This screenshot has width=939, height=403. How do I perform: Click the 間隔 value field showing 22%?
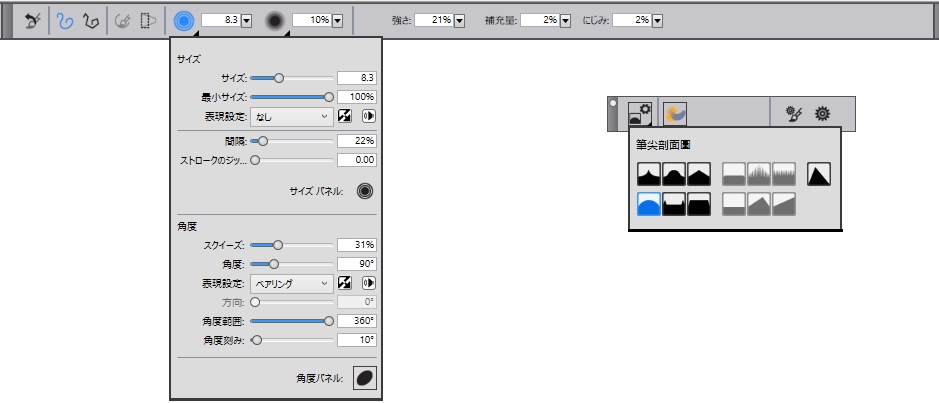pyautogui.click(x=356, y=141)
